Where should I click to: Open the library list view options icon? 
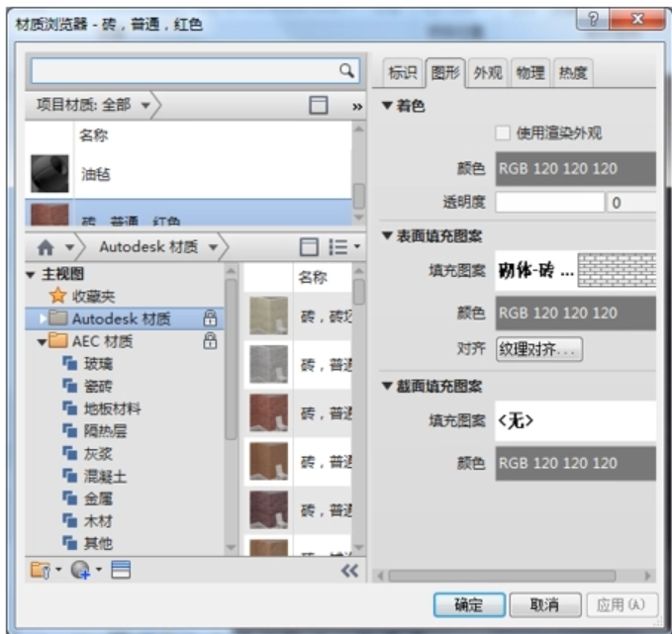tap(344, 247)
